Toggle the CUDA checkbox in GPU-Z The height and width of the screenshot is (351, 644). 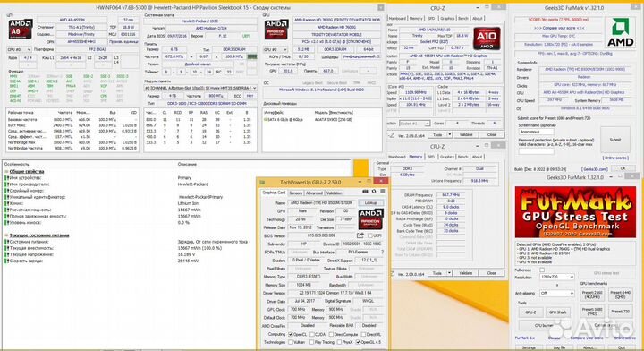click(x=312, y=335)
